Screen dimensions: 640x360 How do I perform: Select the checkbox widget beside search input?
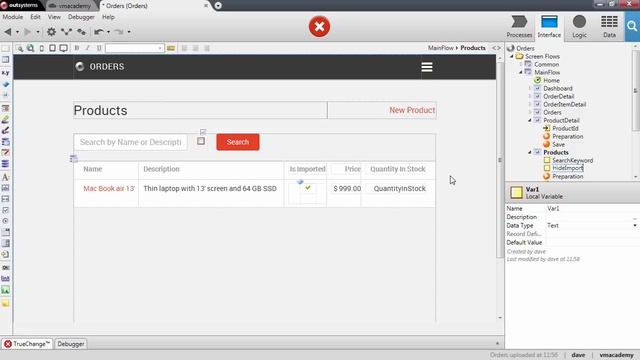pos(201,141)
